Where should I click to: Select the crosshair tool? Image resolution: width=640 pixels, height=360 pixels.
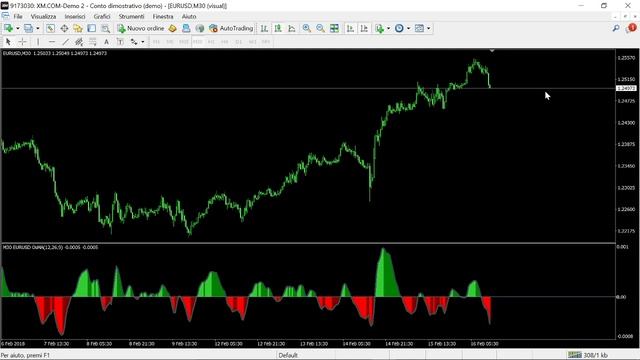[x=22, y=42]
